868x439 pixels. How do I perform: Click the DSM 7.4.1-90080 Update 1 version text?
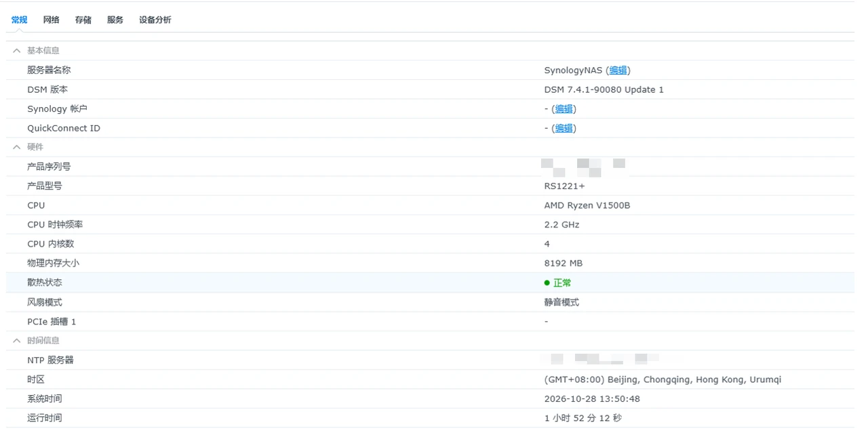tap(604, 89)
